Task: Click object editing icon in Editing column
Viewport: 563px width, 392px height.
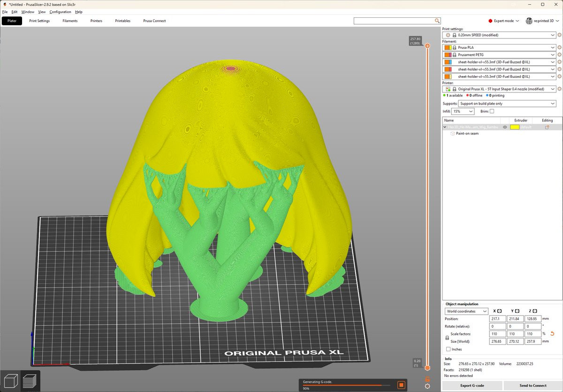Action: [547, 127]
